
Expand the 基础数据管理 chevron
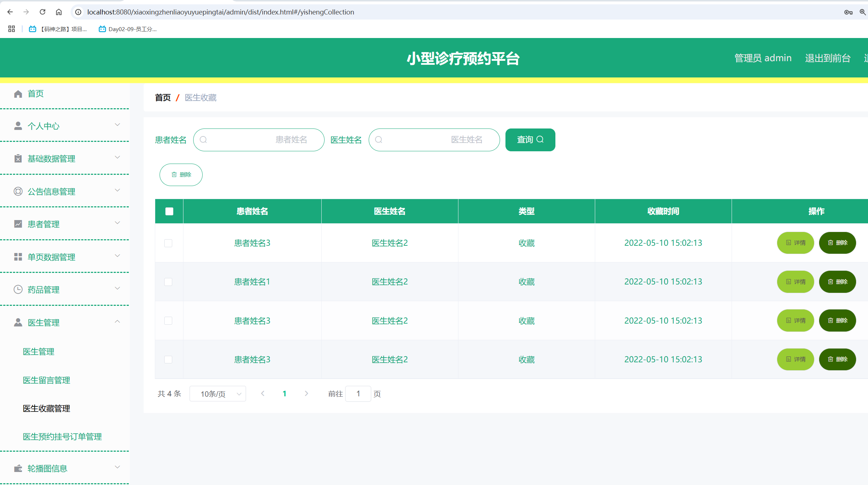click(118, 157)
